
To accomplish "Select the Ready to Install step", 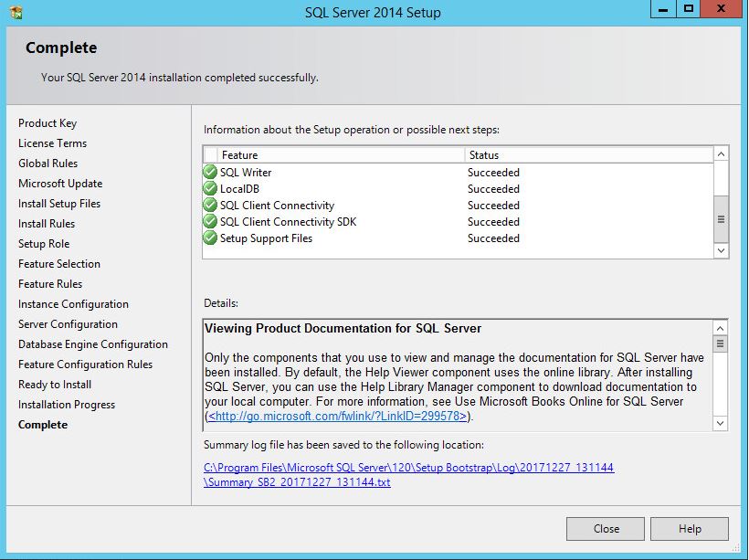I will 55,385.
